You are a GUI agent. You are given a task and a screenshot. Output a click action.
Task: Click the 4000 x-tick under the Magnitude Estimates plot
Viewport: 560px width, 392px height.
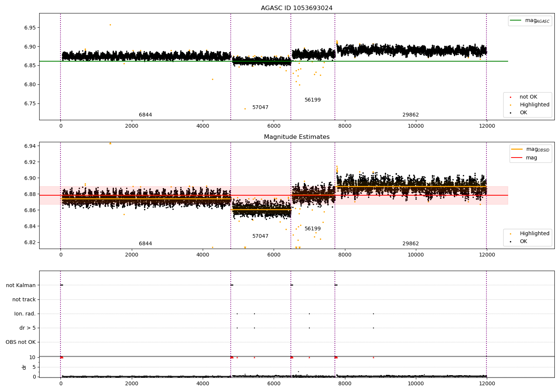coord(203,255)
